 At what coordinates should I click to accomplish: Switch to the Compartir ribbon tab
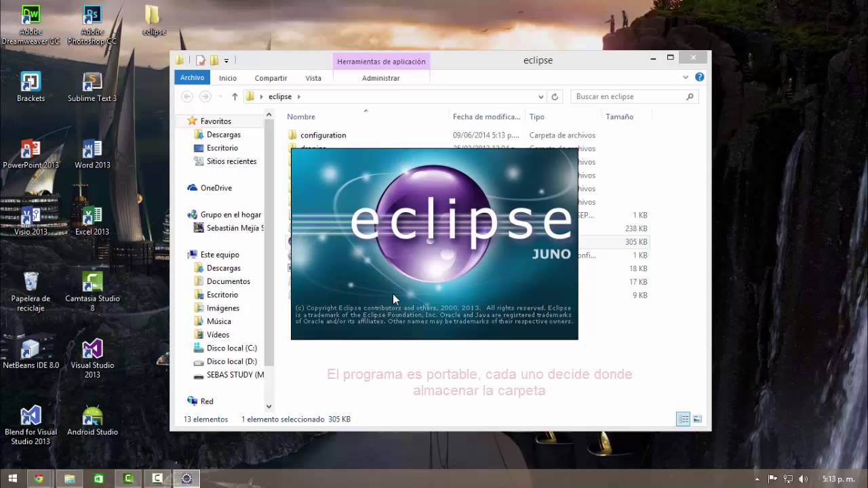point(271,78)
